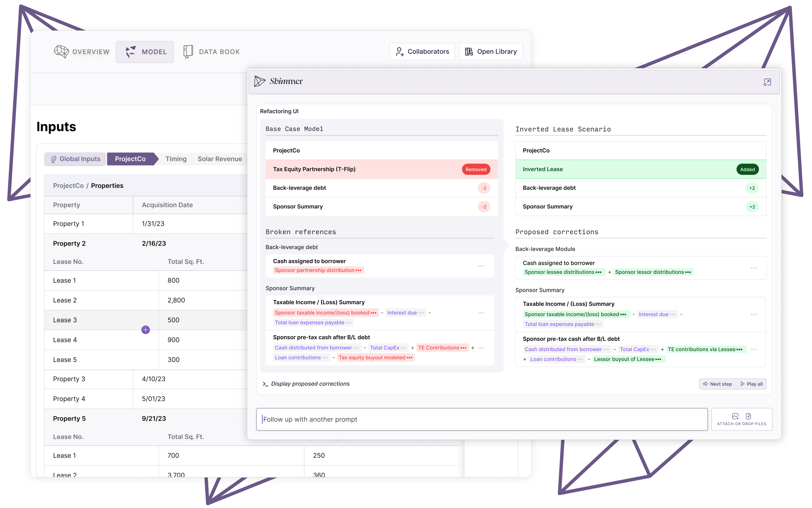Expand Cash distributed from borrower in Broken references
Image resolution: width=812 pixels, height=508 pixels.
[317, 348]
